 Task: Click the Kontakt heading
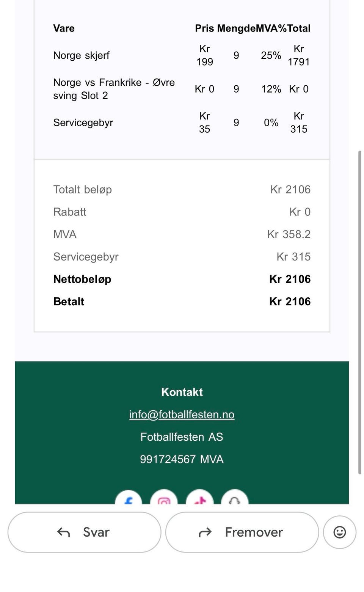182,392
